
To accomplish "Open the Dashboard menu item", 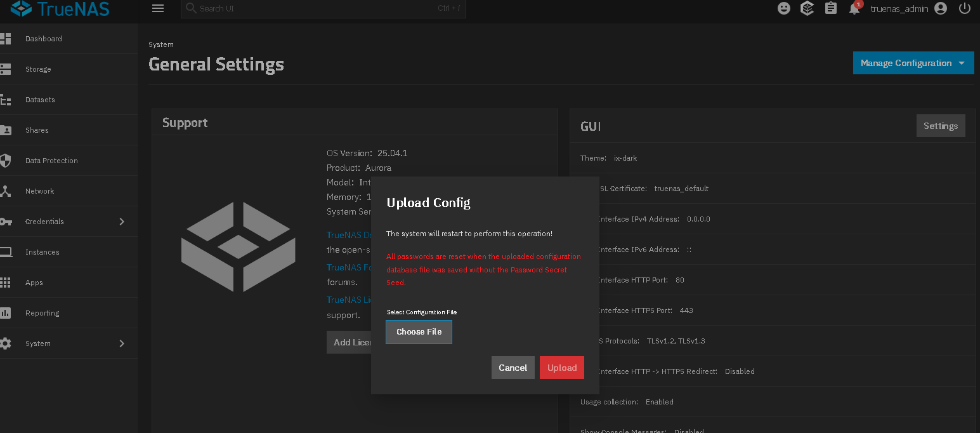I will (x=69, y=39).
